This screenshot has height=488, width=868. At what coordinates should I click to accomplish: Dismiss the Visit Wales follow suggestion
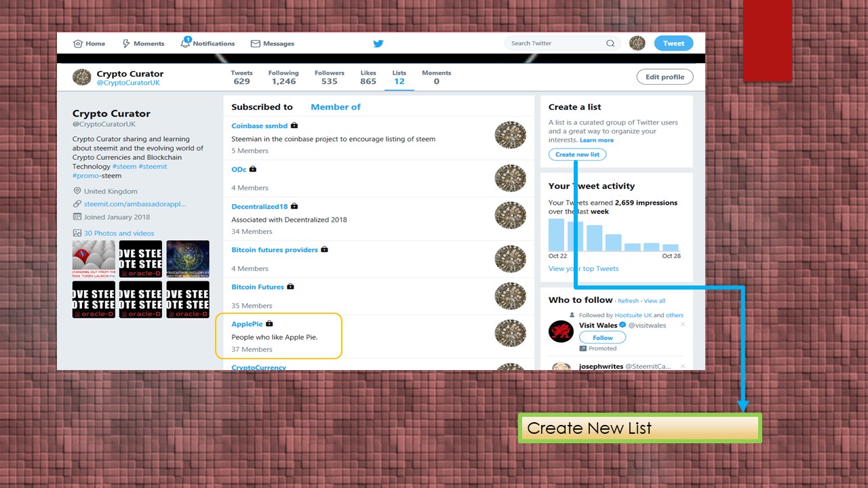coord(683,325)
